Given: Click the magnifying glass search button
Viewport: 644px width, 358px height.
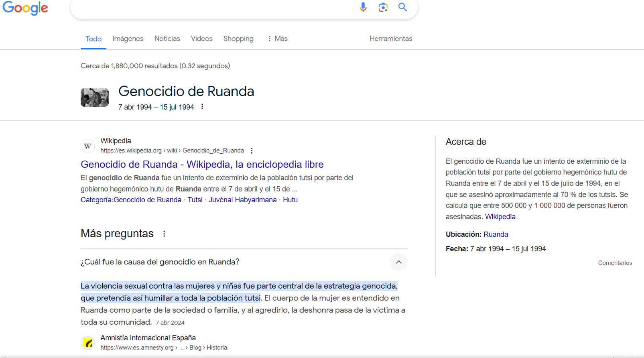Looking at the screenshot, I should click(402, 7).
